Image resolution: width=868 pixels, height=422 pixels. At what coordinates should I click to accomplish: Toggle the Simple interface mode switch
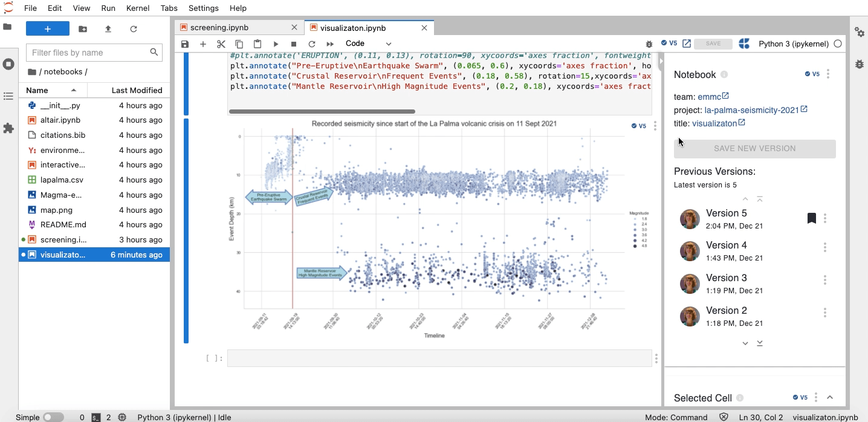53,417
